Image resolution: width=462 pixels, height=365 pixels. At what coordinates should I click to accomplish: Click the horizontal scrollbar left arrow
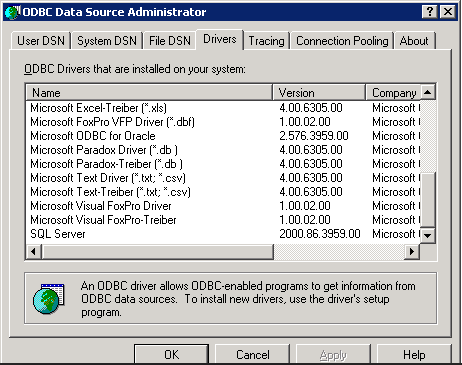33,251
